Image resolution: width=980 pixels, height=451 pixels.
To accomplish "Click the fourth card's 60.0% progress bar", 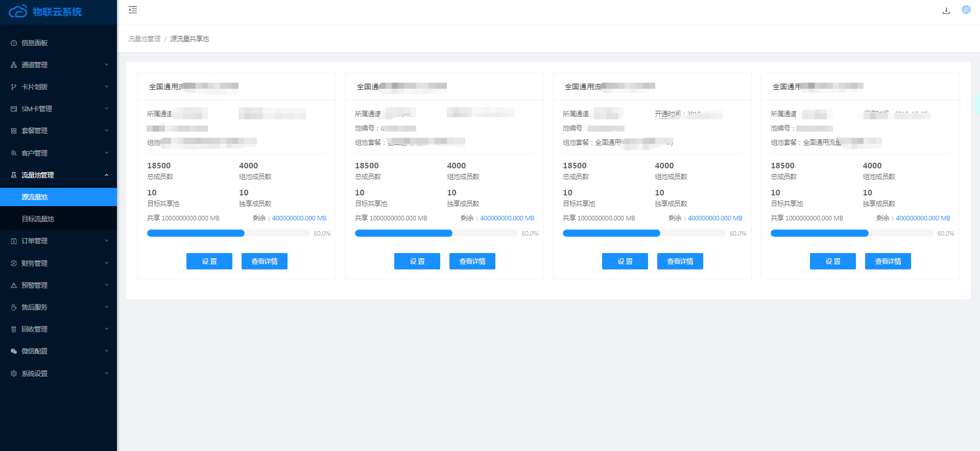I will click(852, 233).
